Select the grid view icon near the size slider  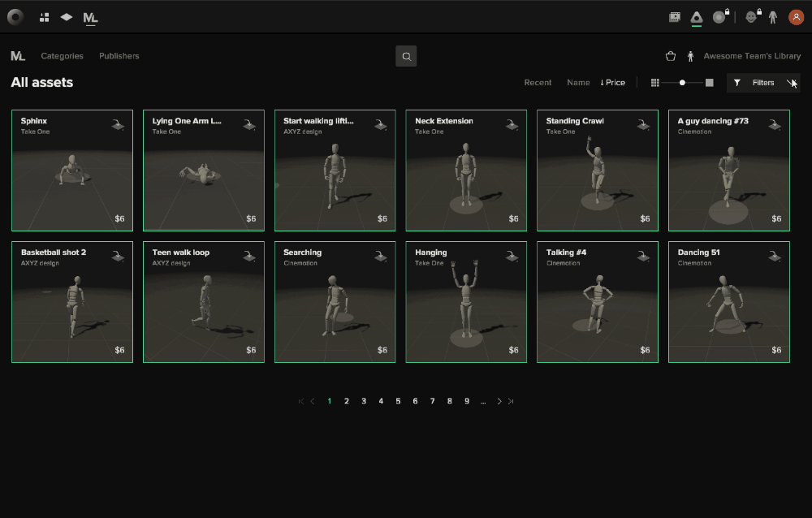tap(654, 82)
